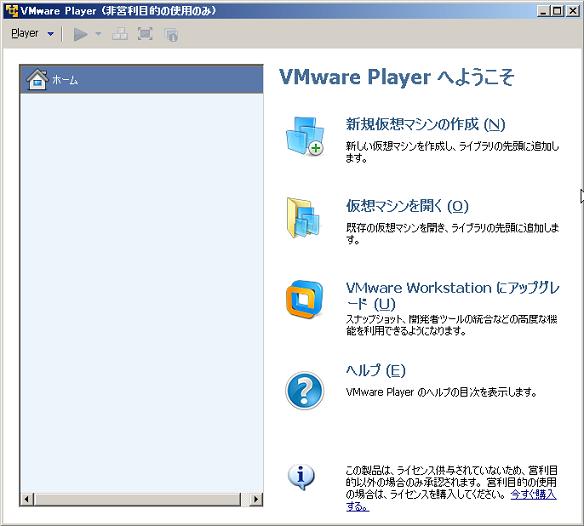
Task: Click the VMware Player title bar icon
Action: coord(11,11)
